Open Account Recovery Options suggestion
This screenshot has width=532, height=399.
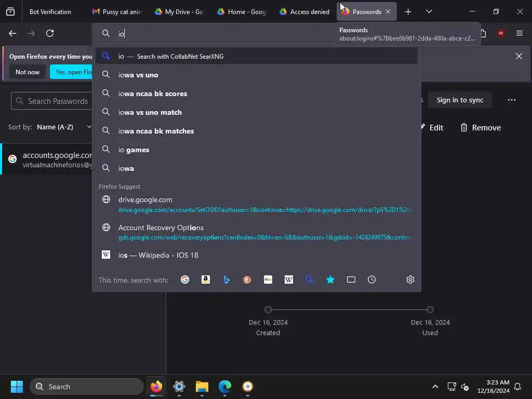(257, 232)
